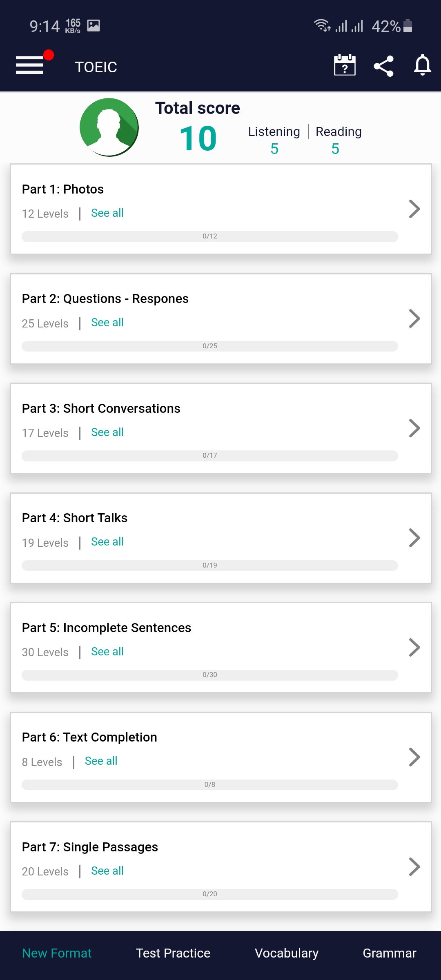
Task: Switch to the Test Practice tab
Action: point(173,953)
